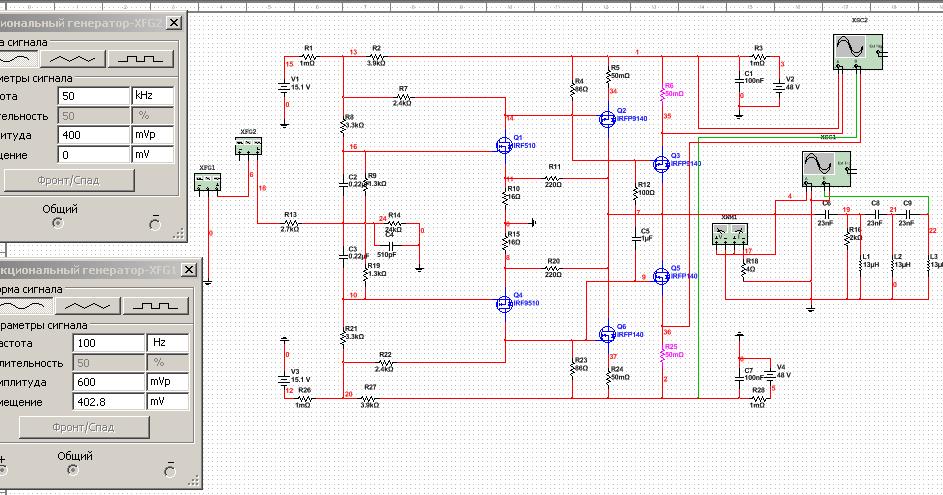
Task: Open kHz frequency unit box in XFG2
Action: pos(153,96)
